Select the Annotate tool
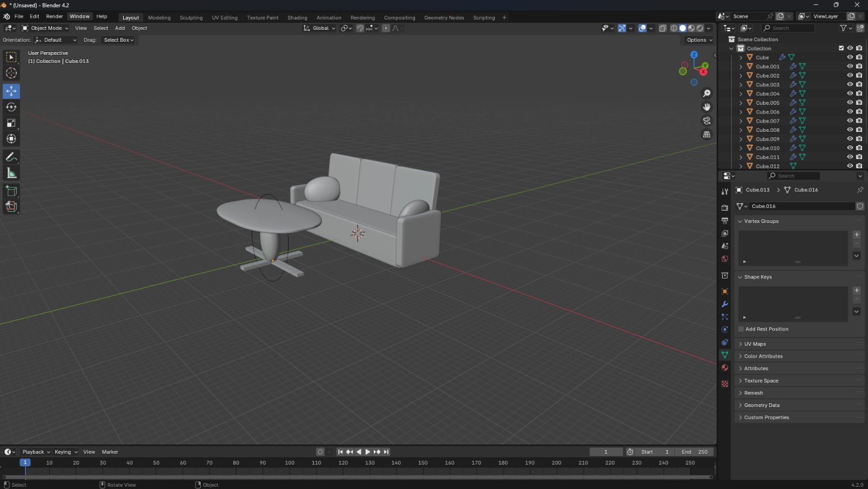Screen dimensions: 868x489 click(x=11, y=157)
